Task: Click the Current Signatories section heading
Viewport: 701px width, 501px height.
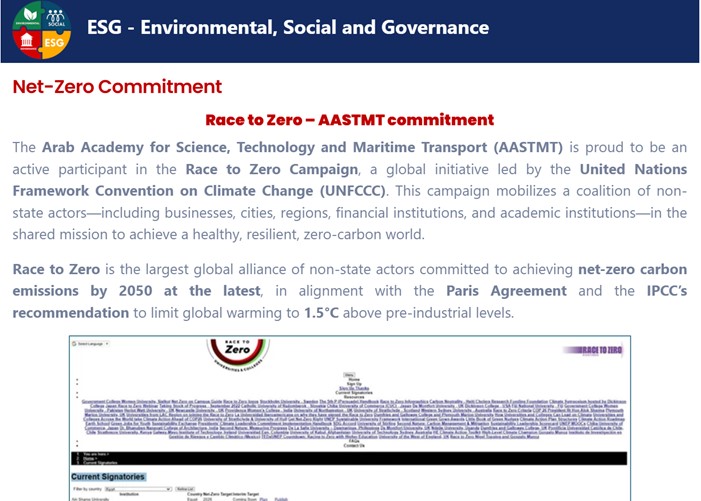Action: [x=109, y=477]
